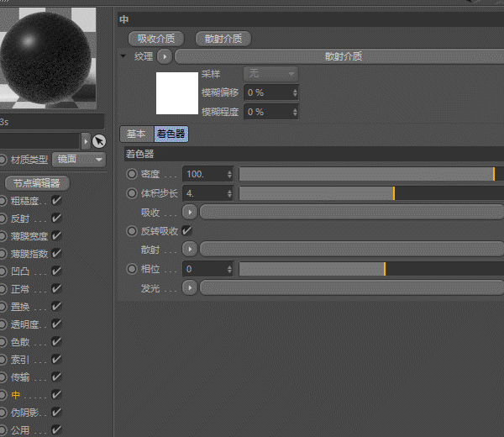The width and height of the screenshot is (504, 437).
Task: Click the 体积步长 slider bar
Action: click(x=371, y=193)
